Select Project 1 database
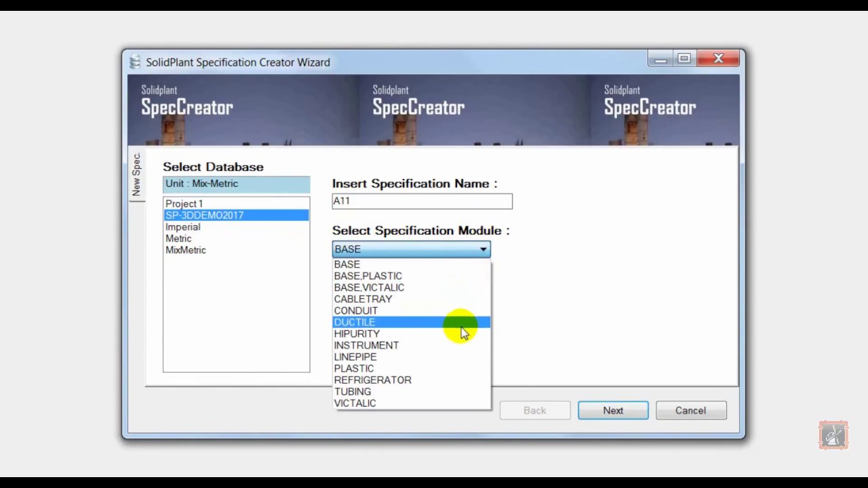868x488 pixels. [x=236, y=203]
